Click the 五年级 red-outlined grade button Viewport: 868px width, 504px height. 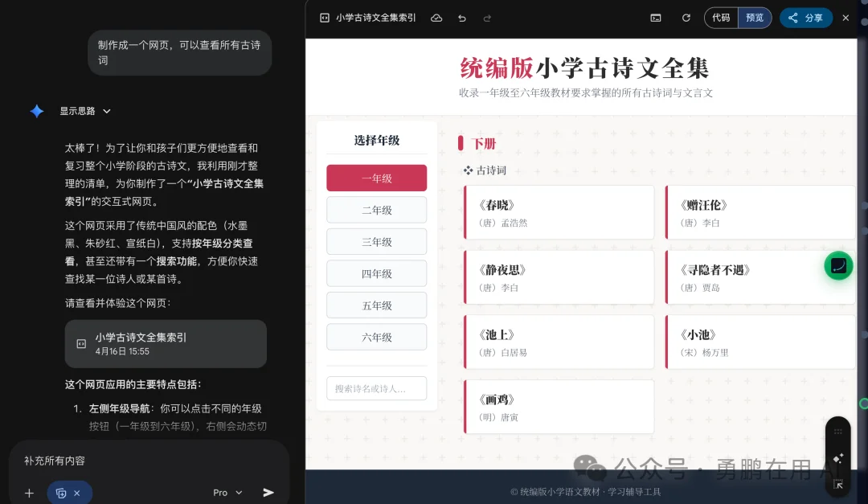click(x=376, y=305)
